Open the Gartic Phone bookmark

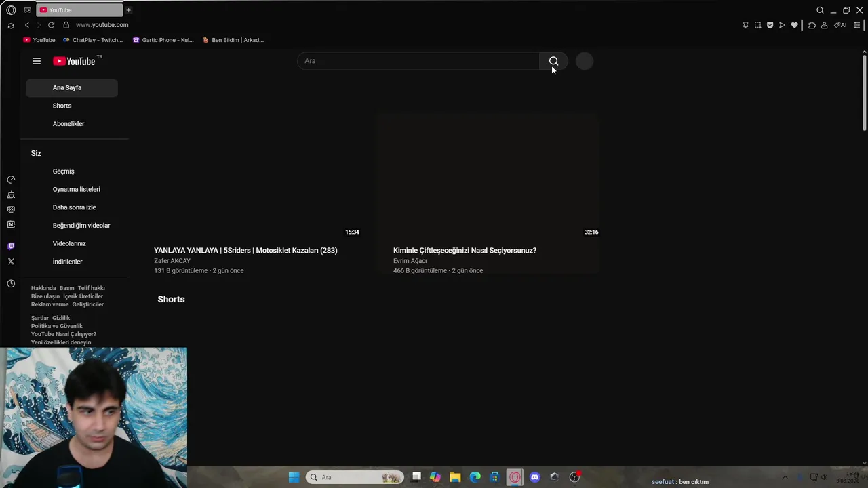pyautogui.click(x=163, y=40)
